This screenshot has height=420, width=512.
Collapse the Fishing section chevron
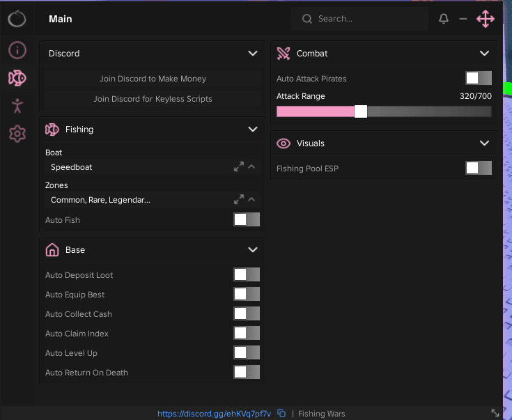[253, 130]
